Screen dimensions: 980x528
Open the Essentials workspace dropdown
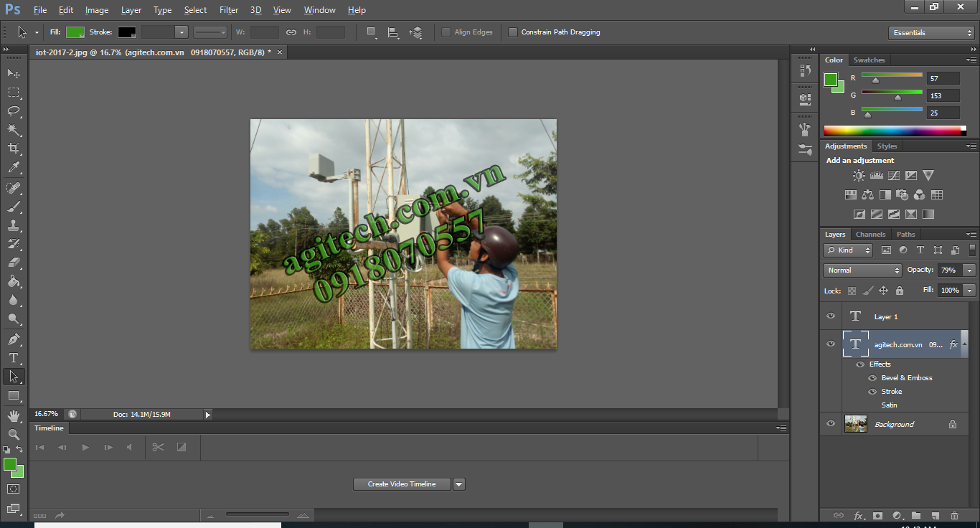pyautogui.click(x=930, y=33)
